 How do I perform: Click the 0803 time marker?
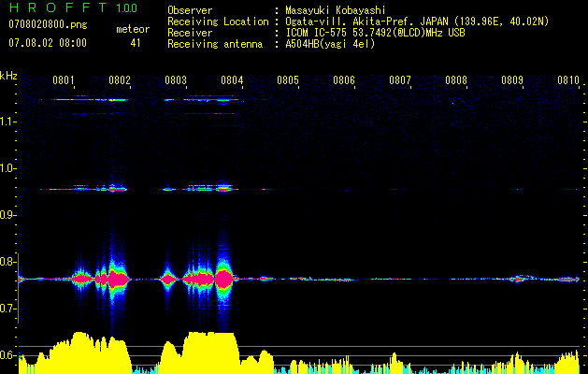[x=176, y=80]
